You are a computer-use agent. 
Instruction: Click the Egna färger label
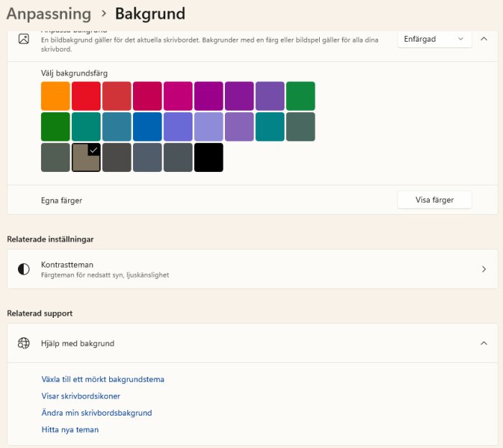click(62, 201)
